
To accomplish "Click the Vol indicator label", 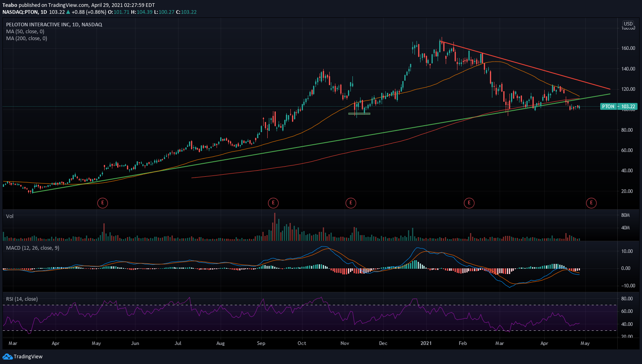I will (x=10, y=216).
